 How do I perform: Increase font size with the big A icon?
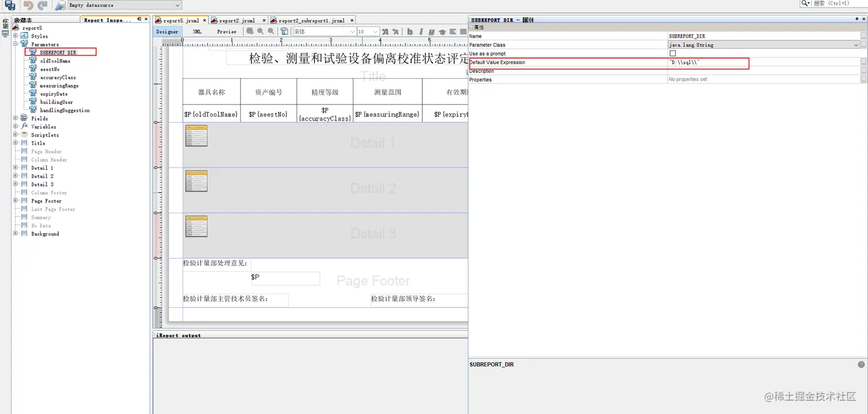point(385,32)
